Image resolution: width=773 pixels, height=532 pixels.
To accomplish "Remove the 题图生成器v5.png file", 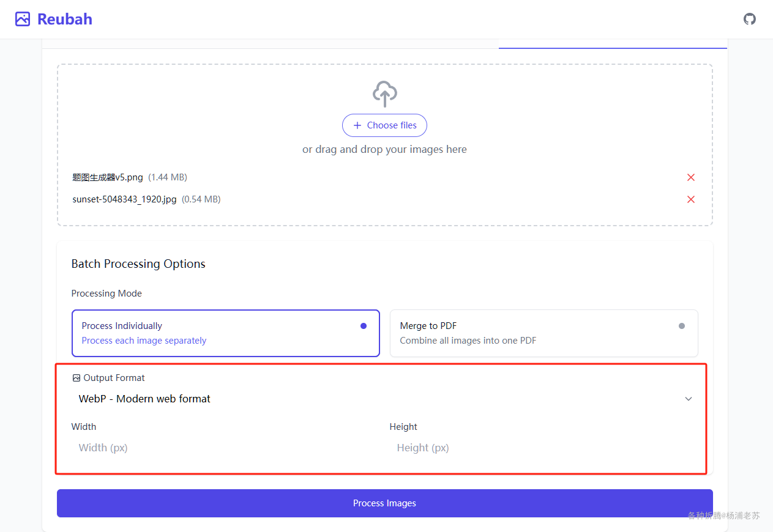I will tap(691, 177).
